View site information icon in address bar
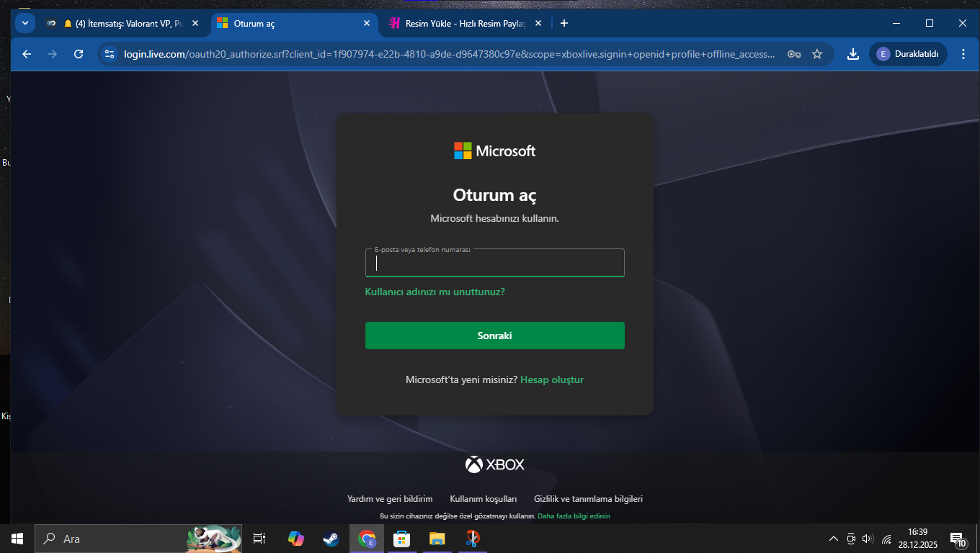The image size is (980, 553). [110, 54]
